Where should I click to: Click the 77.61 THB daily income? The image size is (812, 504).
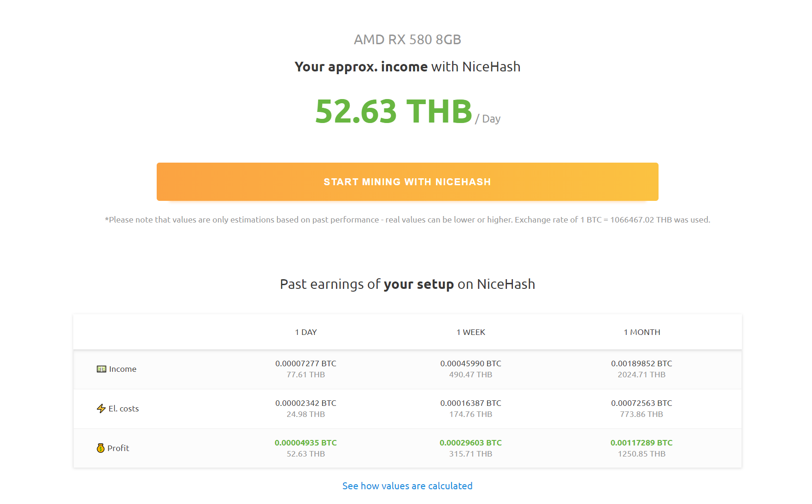pos(306,375)
